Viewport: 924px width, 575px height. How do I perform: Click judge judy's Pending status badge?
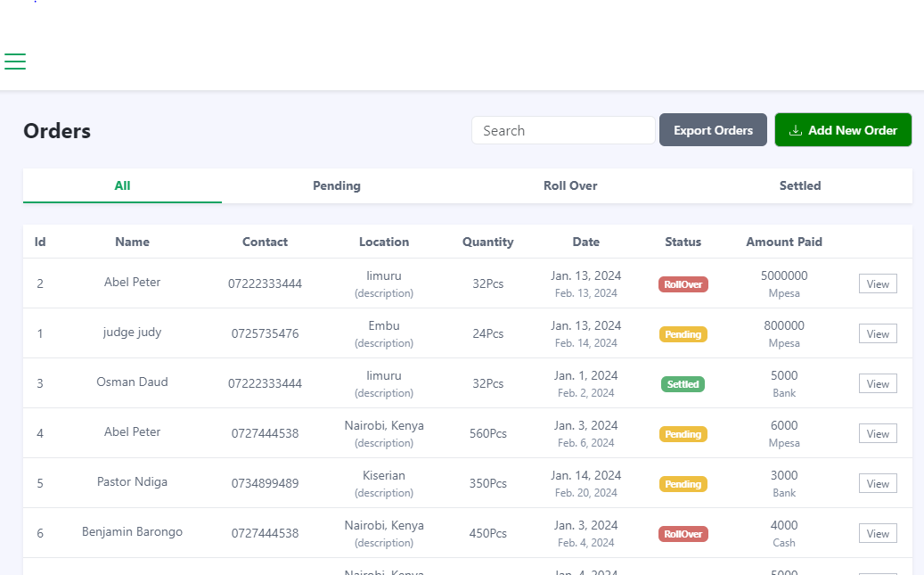(683, 334)
